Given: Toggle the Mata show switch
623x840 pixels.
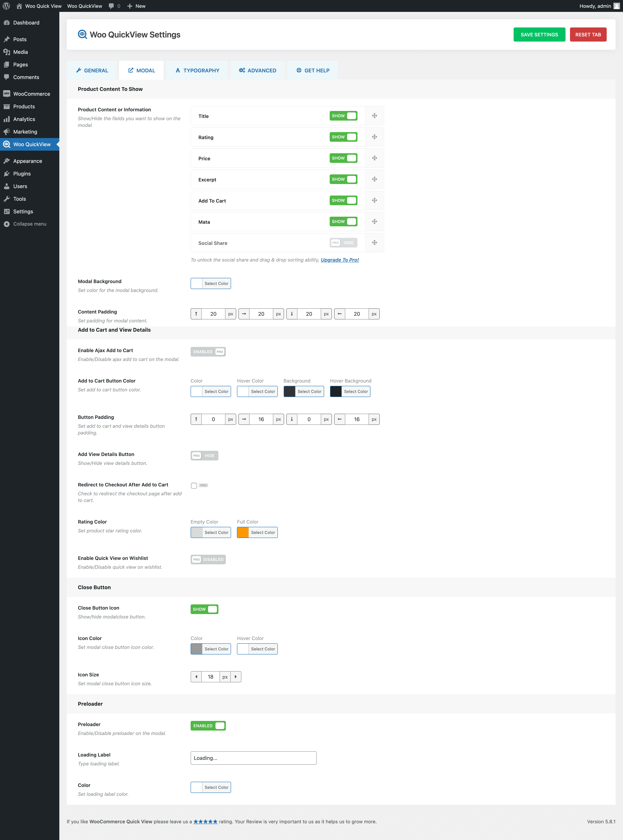Looking at the screenshot, I should 343,222.
